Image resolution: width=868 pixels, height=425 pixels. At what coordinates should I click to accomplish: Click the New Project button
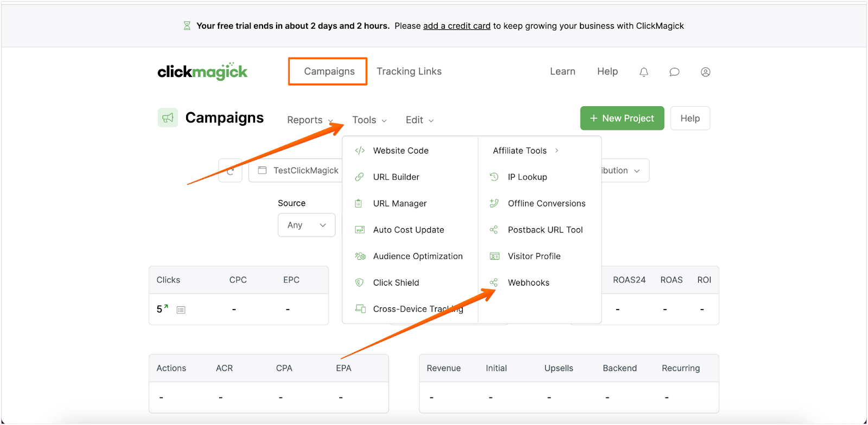[x=622, y=118]
